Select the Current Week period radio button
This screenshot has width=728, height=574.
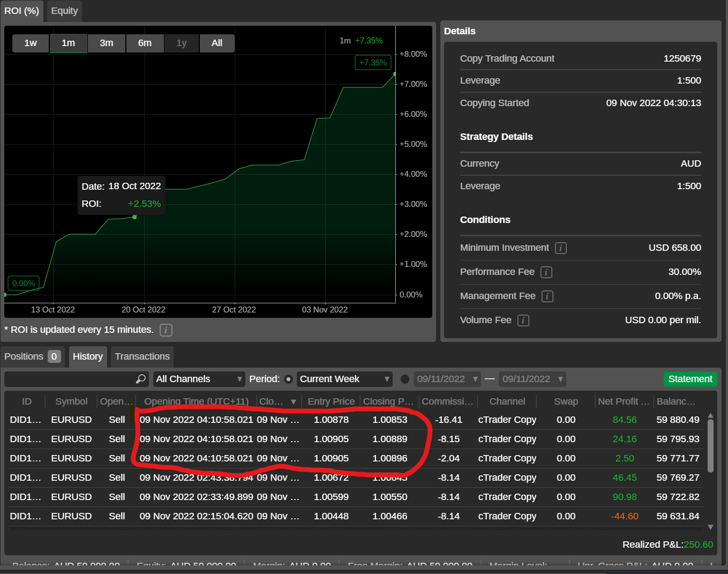(x=288, y=379)
